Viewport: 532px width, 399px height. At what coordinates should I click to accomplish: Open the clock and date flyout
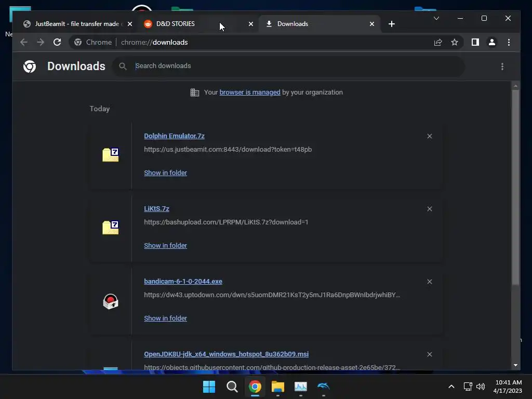pos(508,387)
